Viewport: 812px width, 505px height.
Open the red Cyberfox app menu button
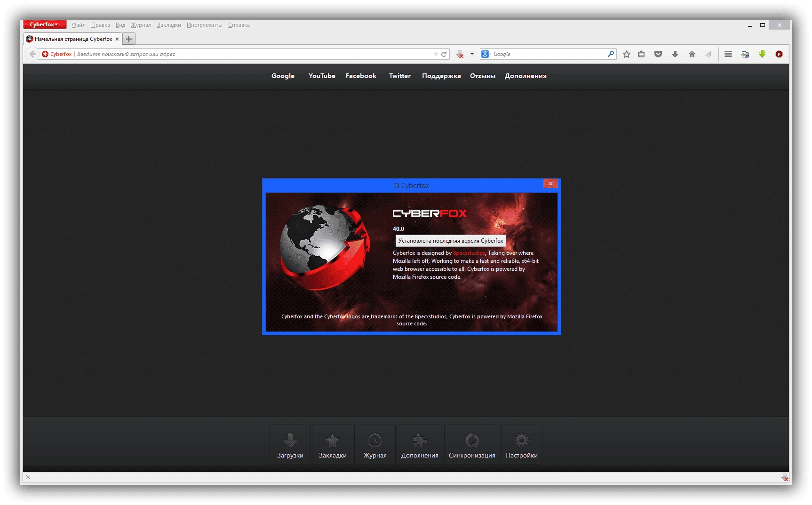pos(45,24)
